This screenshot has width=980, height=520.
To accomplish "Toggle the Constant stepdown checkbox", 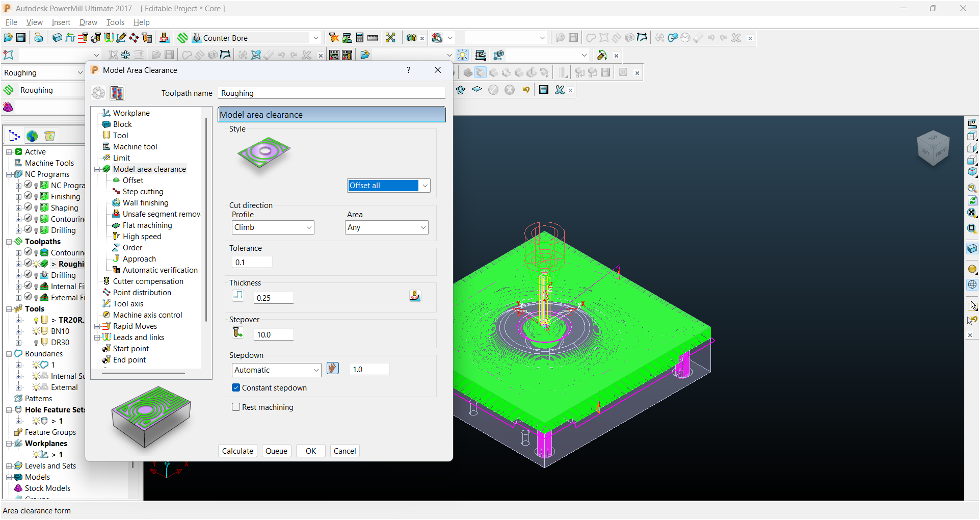I will pos(236,387).
